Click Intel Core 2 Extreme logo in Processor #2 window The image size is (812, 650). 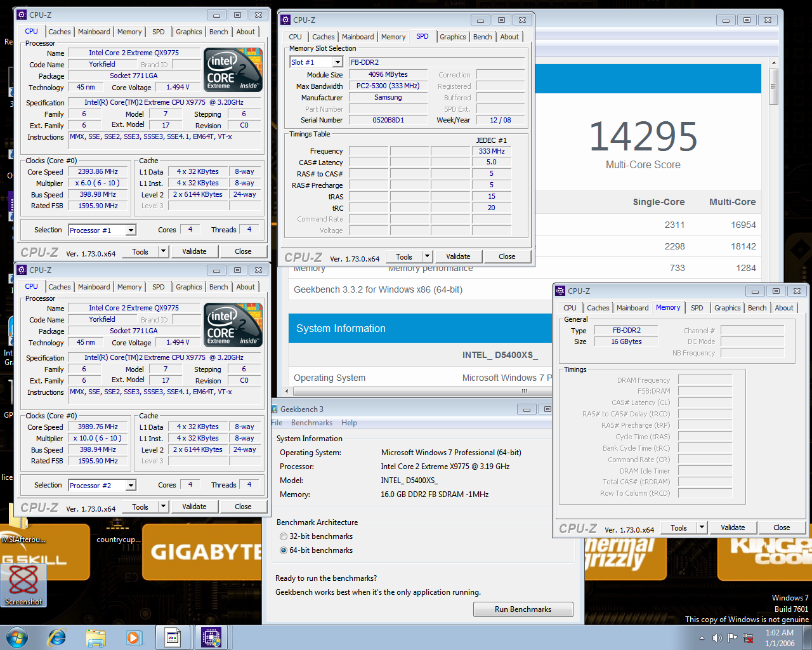[x=233, y=325]
